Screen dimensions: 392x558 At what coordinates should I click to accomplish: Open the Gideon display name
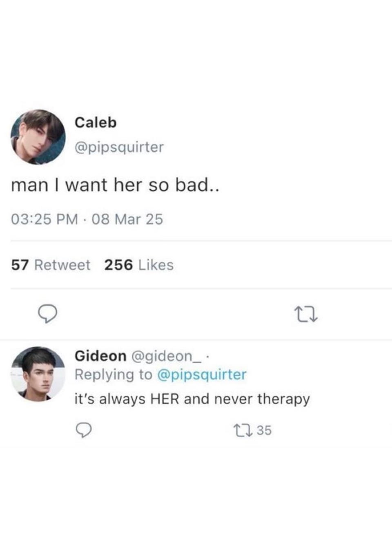point(100,356)
